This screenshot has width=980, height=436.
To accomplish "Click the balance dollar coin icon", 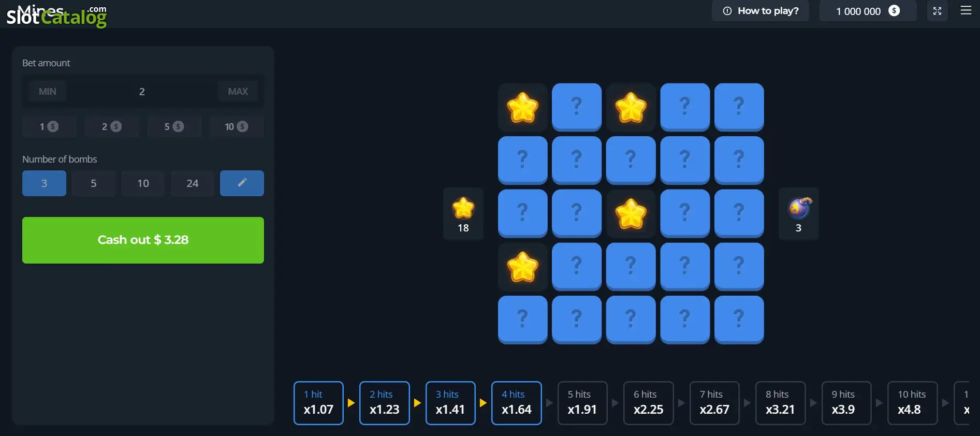I will pos(894,11).
